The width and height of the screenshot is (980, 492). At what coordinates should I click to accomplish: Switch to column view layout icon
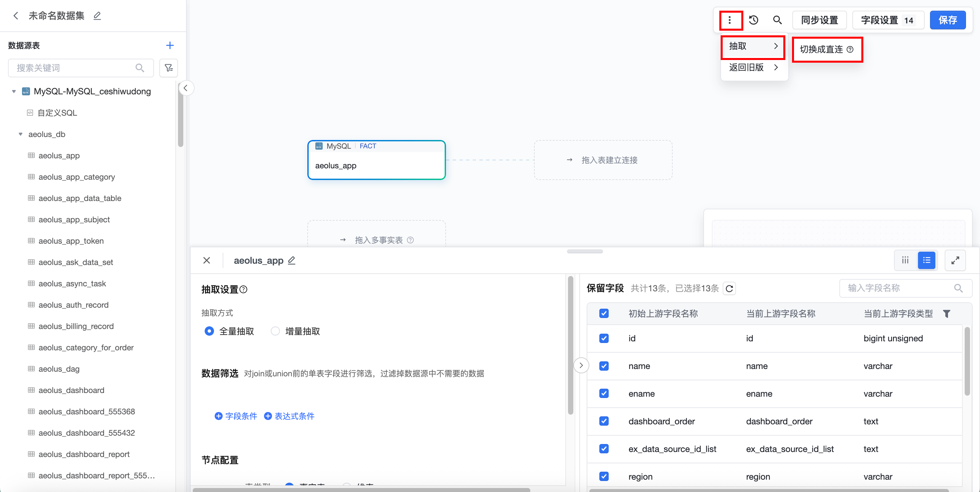tap(905, 261)
